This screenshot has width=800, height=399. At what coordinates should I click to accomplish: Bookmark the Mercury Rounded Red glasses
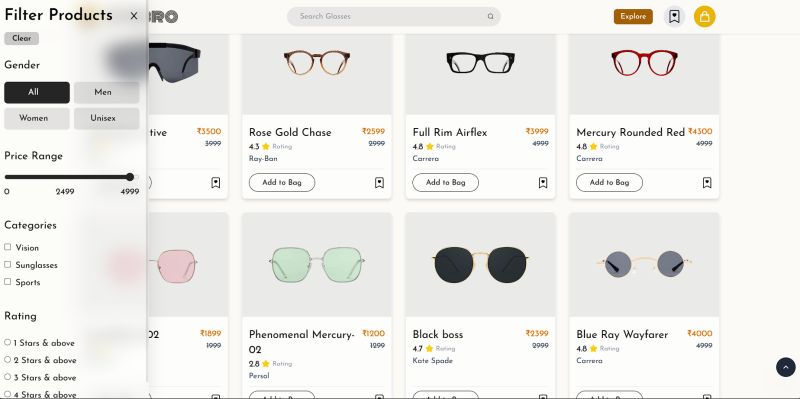coord(707,183)
